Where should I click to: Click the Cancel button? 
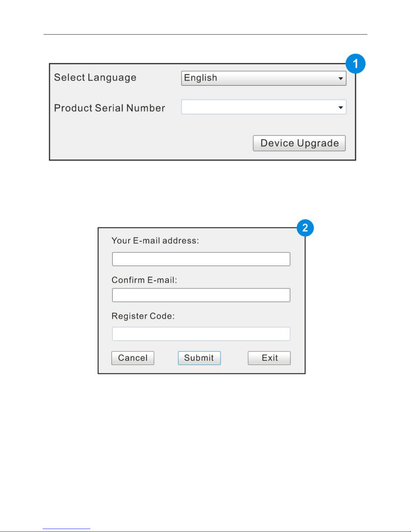tap(133, 358)
